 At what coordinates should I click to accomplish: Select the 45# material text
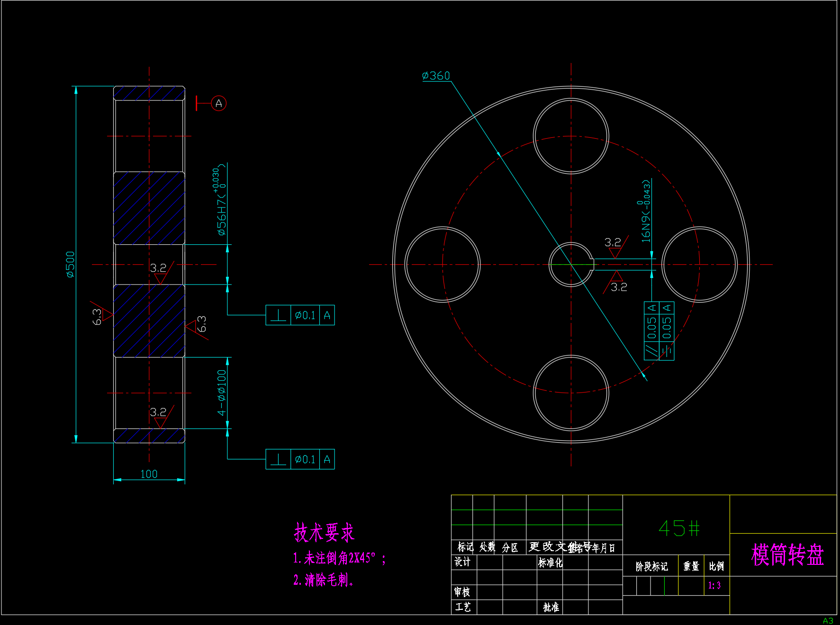[x=679, y=528]
